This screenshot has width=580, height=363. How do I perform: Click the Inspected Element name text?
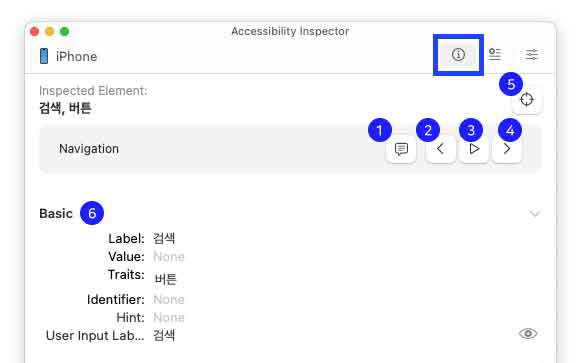(65, 108)
